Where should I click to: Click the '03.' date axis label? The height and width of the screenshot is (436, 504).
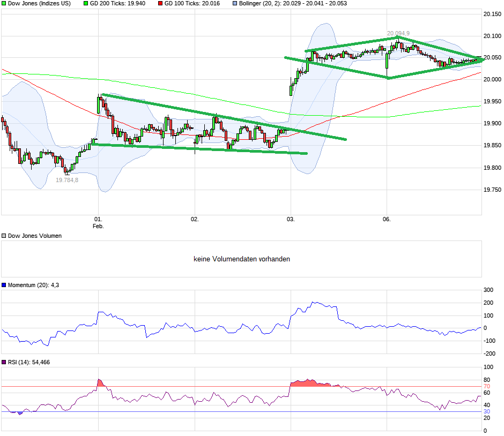tap(291, 219)
